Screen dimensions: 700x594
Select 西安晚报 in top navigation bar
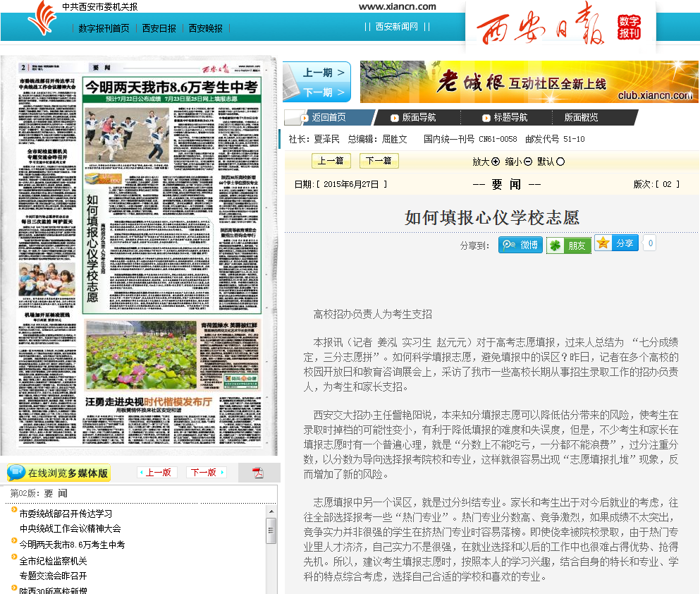pyautogui.click(x=205, y=28)
